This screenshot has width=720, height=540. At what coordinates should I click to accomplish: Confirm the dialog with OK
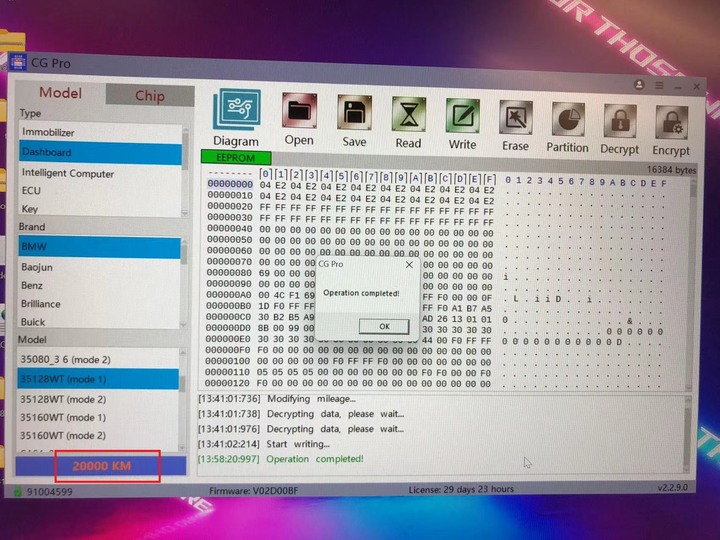[x=384, y=326]
